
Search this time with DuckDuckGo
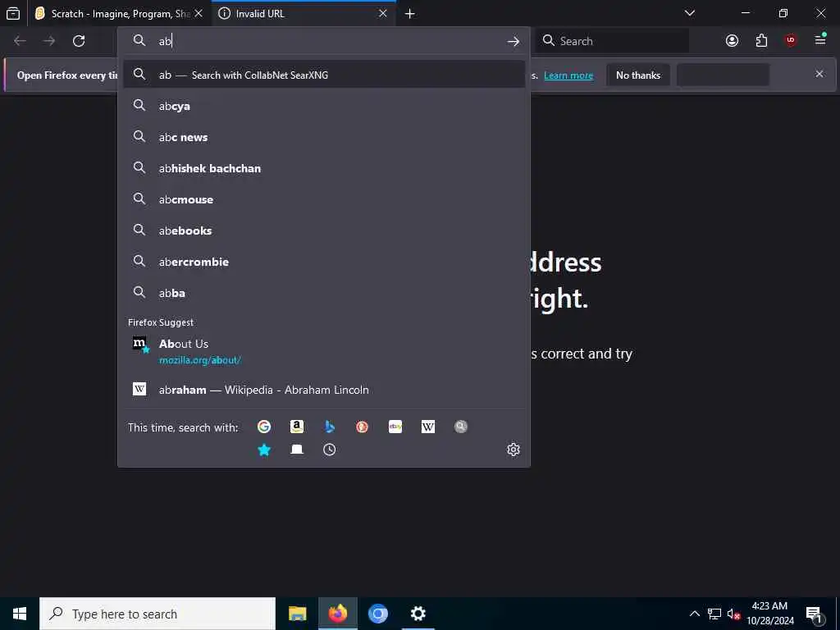pos(362,427)
